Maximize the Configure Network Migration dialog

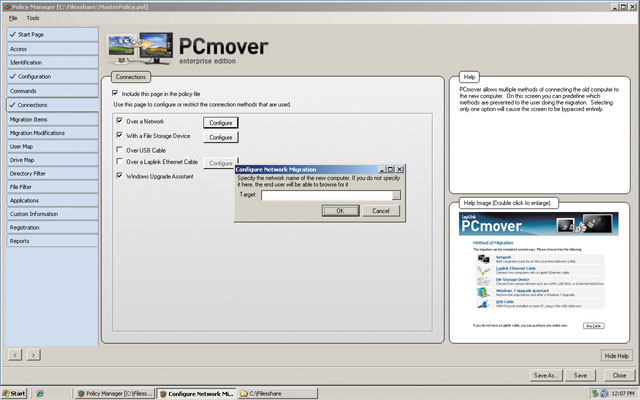tap(391, 169)
